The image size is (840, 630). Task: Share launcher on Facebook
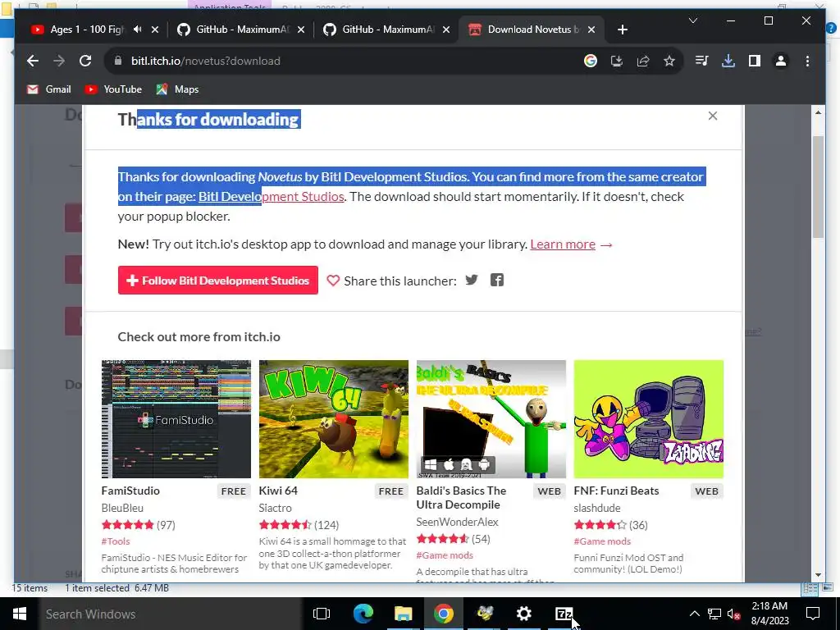tap(496, 280)
